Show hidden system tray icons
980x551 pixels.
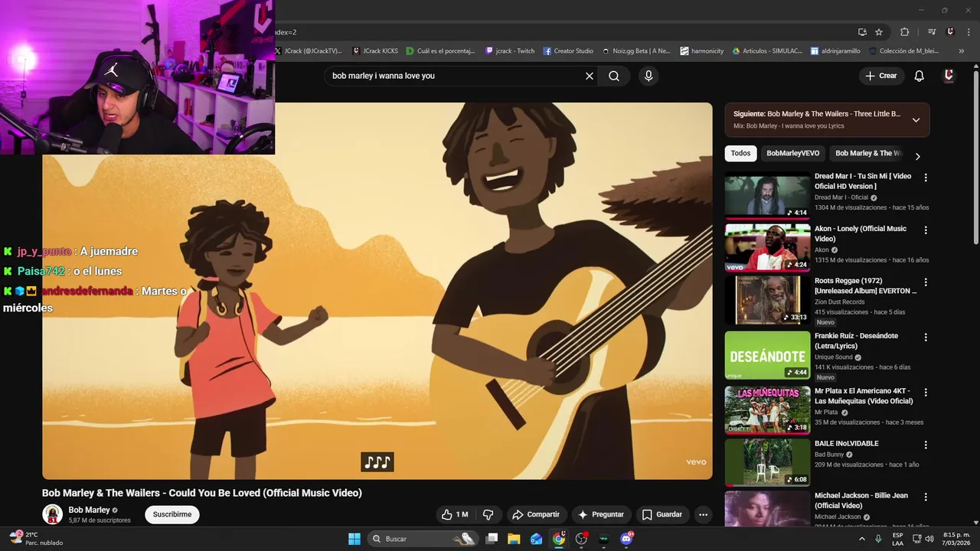[861, 539]
